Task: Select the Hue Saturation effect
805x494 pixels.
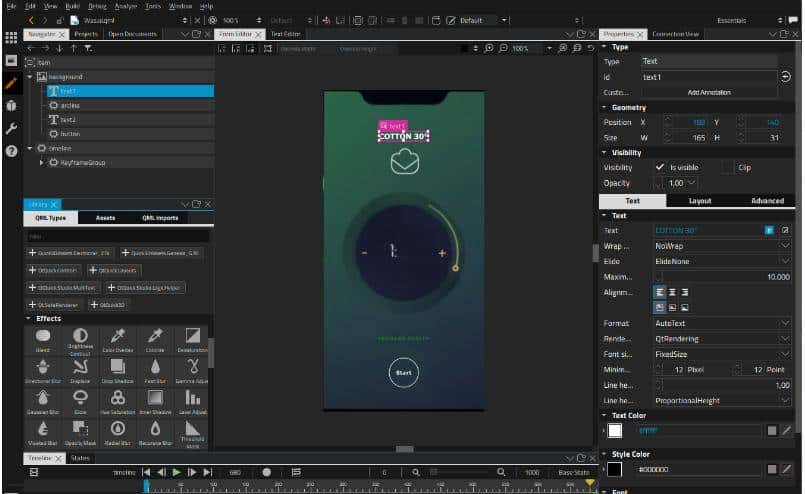Action: (x=118, y=402)
